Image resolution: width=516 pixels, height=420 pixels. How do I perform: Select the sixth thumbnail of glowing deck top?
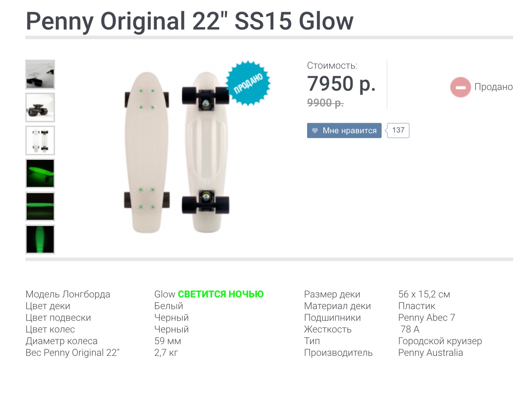pos(40,239)
